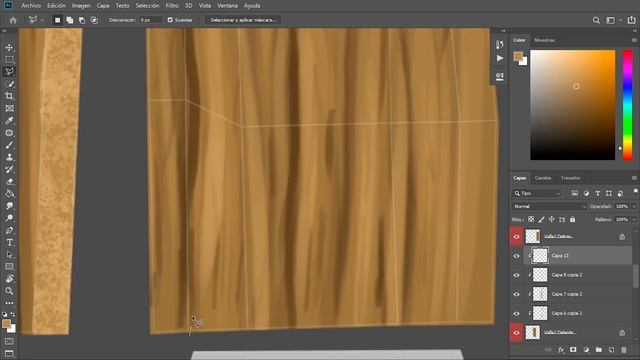Add a layer mask
Viewport: 640px width, 360px height.
[x=573, y=350]
